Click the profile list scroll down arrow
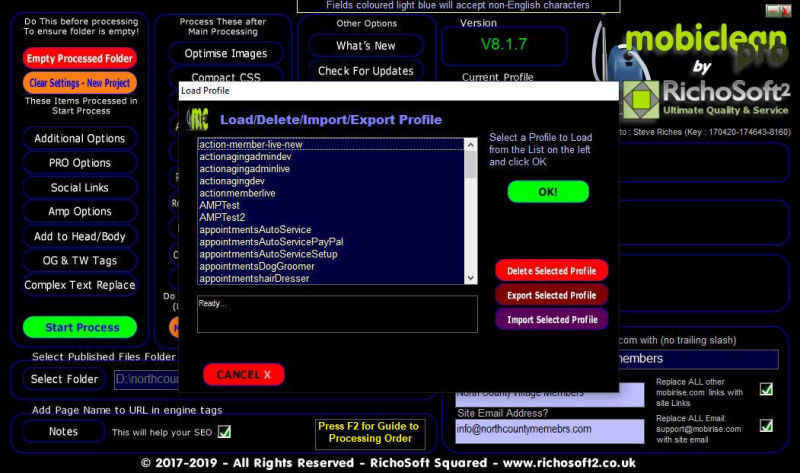The height and width of the screenshot is (473, 800). [470, 278]
